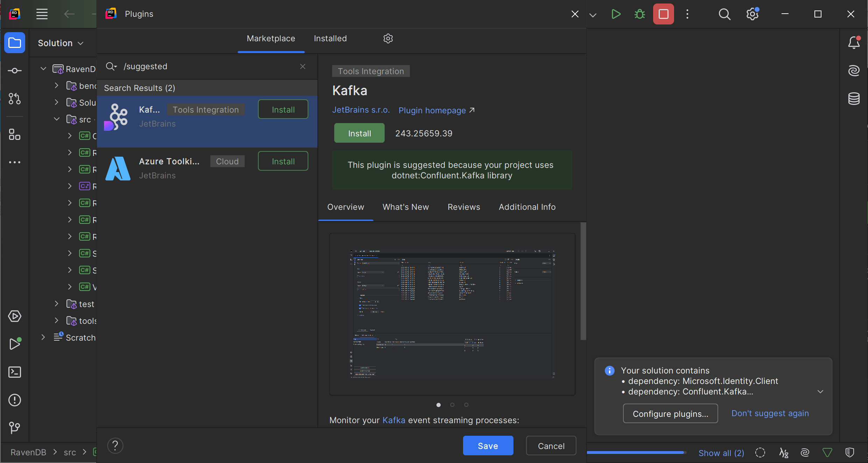Open the What's New tab for Kafka
The image size is (868, 463).
[x=405, y=207]
